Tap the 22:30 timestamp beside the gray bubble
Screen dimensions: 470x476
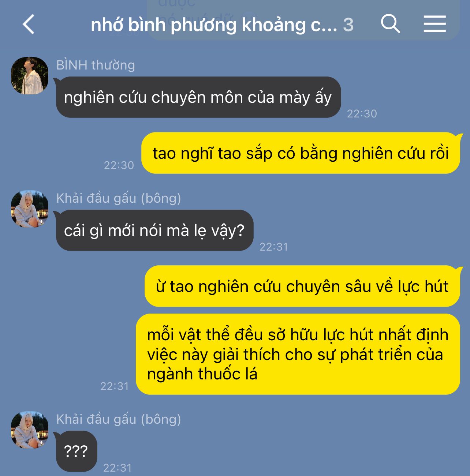[362, 114]
